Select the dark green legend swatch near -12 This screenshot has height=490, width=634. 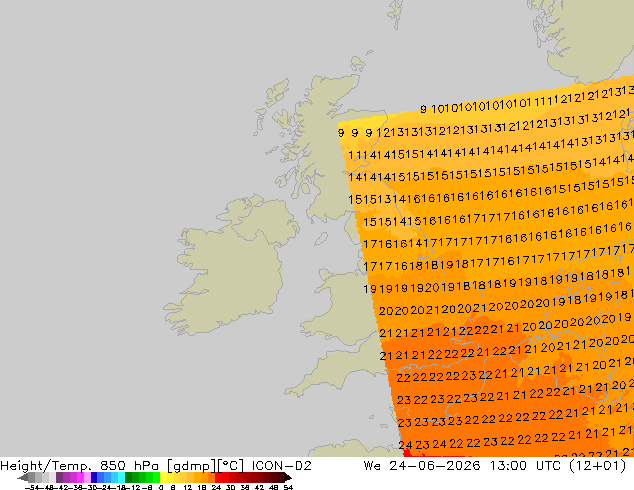pos(129,477)
